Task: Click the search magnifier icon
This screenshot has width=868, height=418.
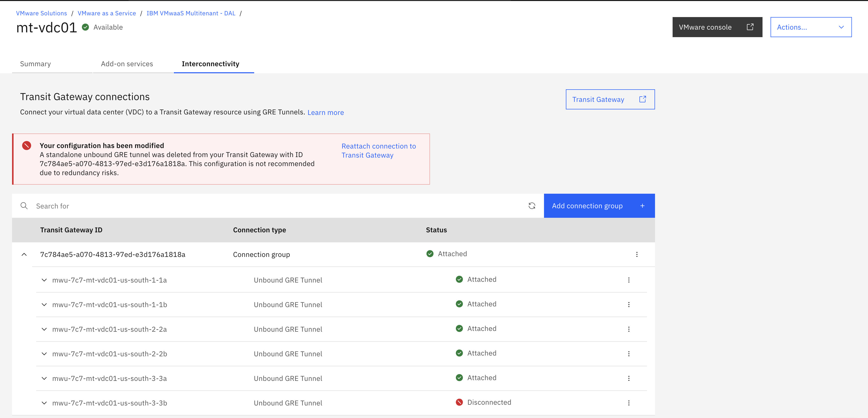Action: pos(24,206)
